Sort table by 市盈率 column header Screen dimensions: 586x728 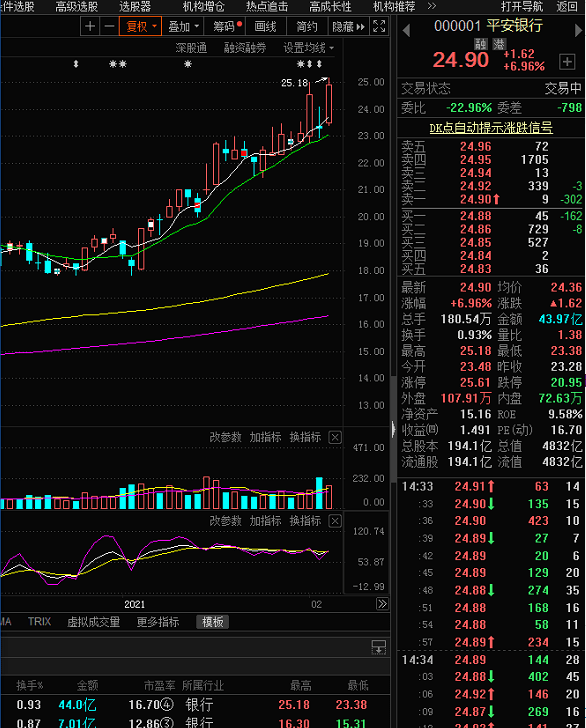pos(159,685)
